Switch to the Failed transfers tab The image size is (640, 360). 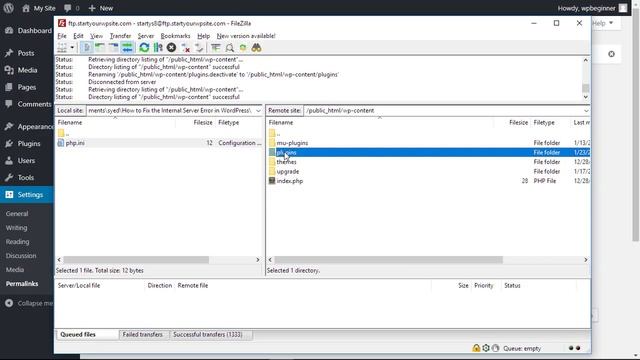coord(143,334)
